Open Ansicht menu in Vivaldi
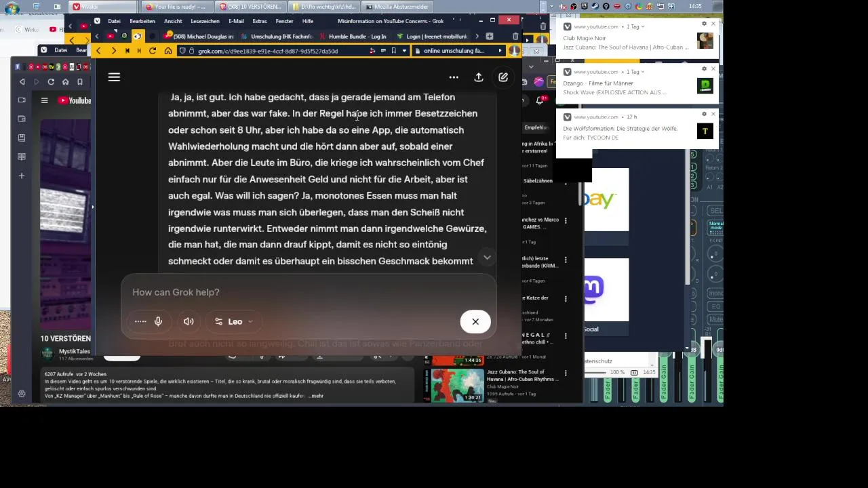868x488 pixels. point(173,21)
